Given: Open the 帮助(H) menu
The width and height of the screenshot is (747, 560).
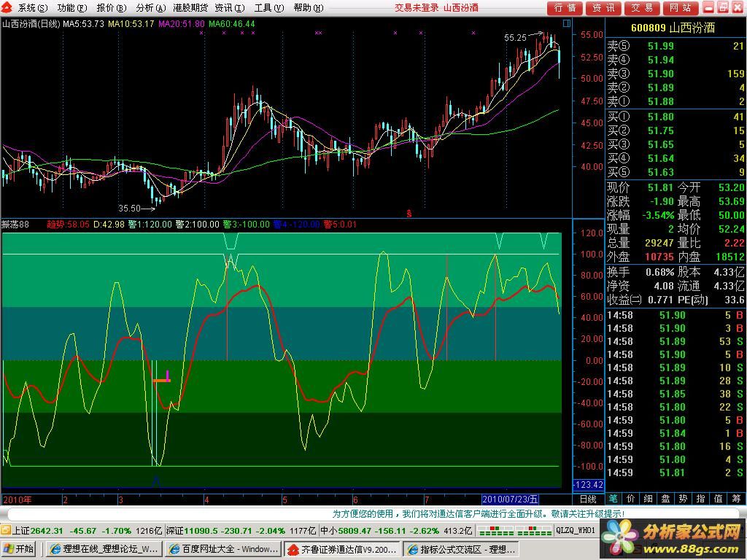Looking at the screenshot, I should [x=309, y=7].
